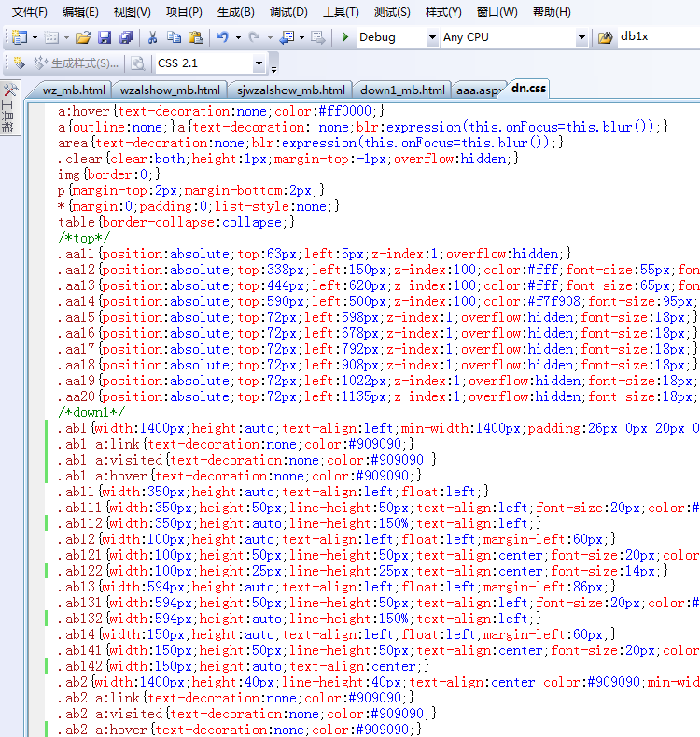This screenshot has height=737, width=700.
Task: Undo the last edit with the Undo arrow
Action: tap(222, 37)
